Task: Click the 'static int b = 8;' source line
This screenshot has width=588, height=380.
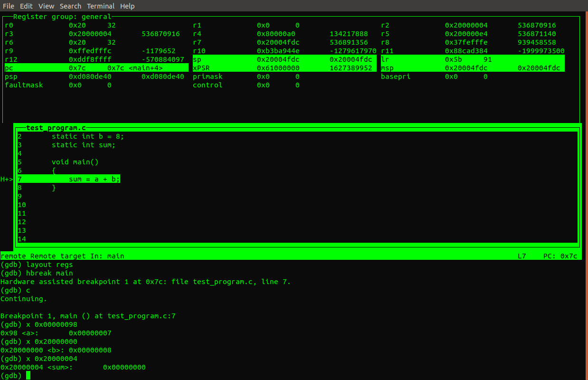Action: tap(87, 136)
